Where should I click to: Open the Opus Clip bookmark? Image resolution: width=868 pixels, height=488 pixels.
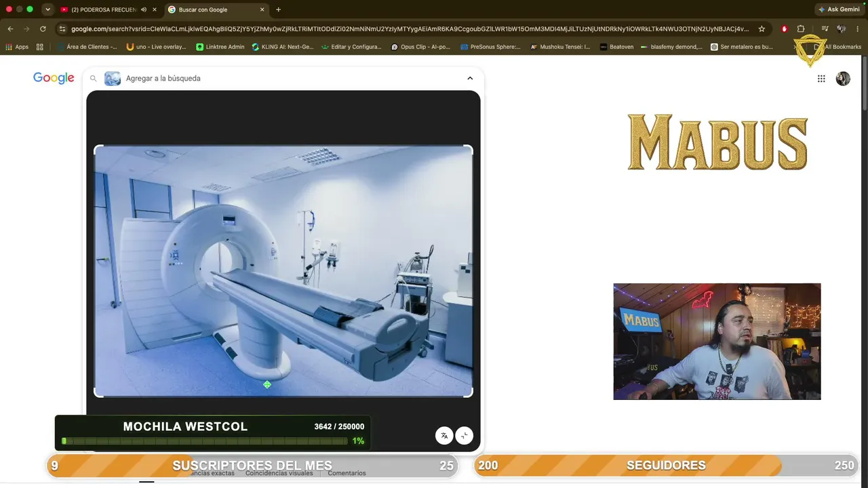[421, 47]
